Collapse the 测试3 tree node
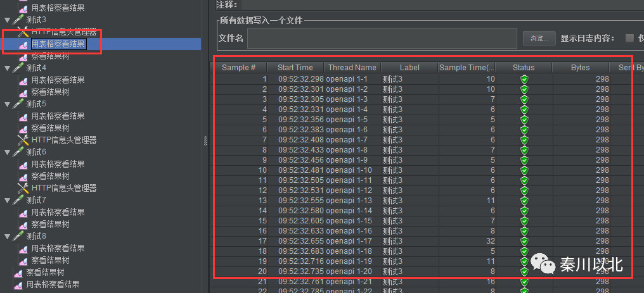Screen dimensions: 644x293 (7, 20)
